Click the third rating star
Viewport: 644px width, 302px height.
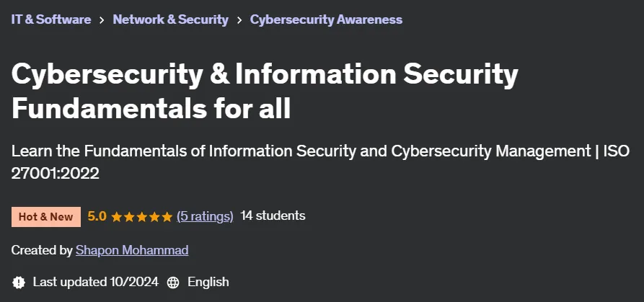coord(141,217)
